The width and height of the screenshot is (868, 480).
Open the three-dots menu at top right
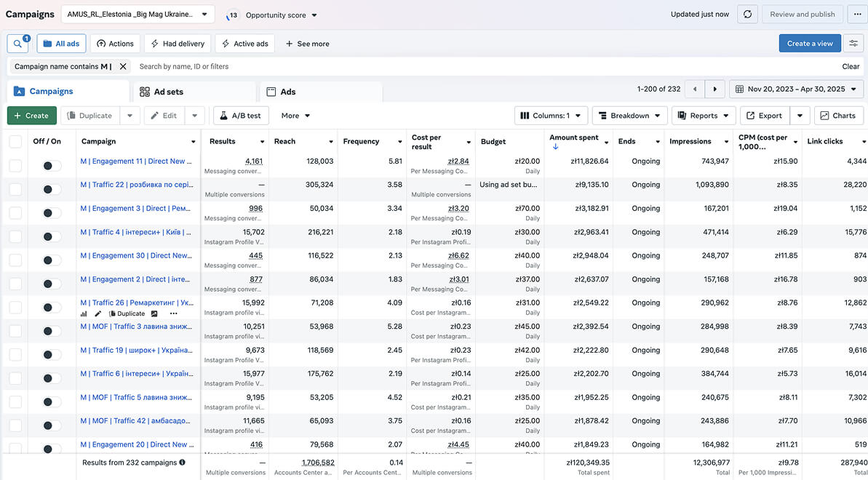point(858,15)
